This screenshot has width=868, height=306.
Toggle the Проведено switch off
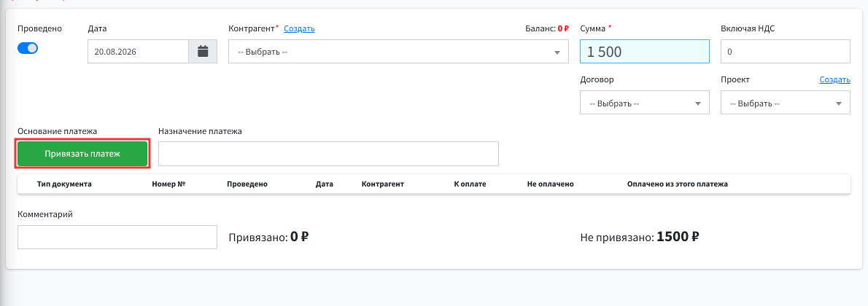28,48
